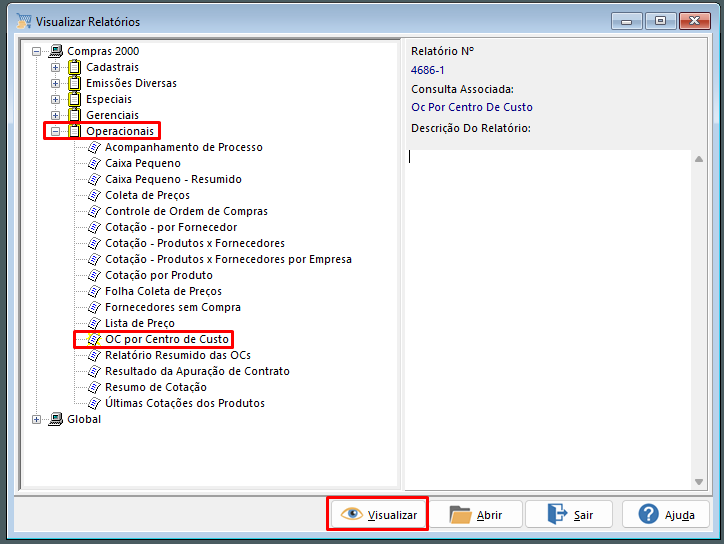Select Cotação - Produtos x Fornecedores por Empresa
The width and height of the screenshot is (724, 544).
228,260
